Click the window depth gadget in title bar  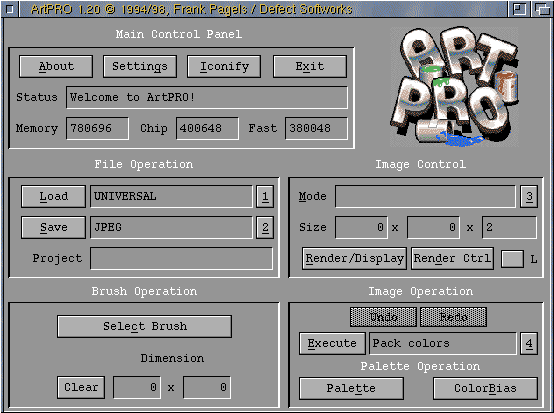click(541, 9)
